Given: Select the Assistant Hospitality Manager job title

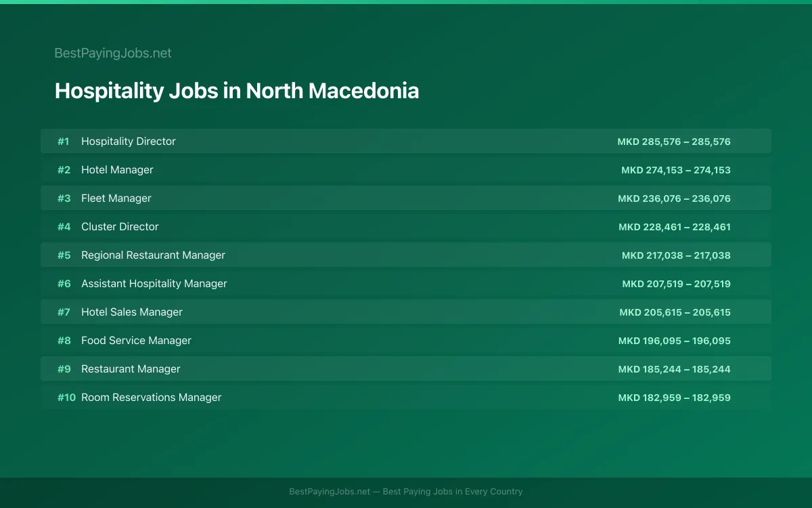Looking at the screenshot, I should [154, 283].
